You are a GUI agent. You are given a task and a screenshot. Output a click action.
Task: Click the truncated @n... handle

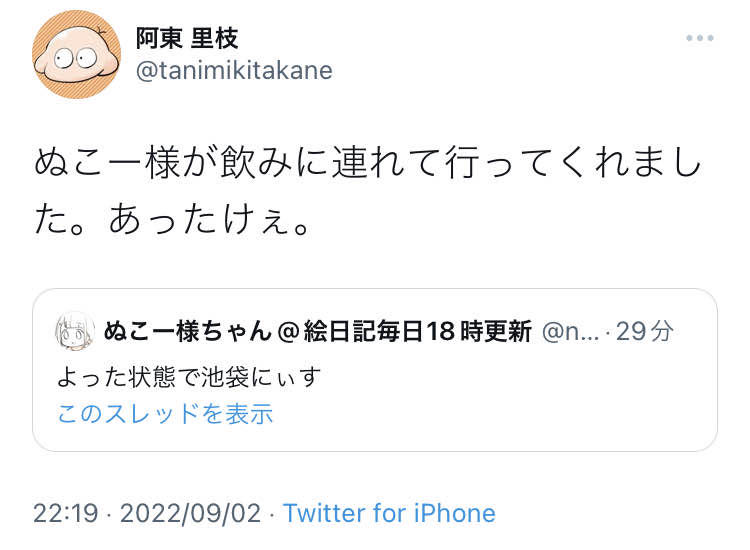[570, 331]
